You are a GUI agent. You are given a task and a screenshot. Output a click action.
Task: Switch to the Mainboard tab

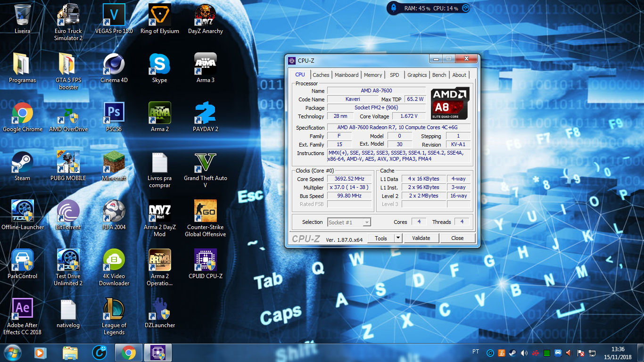pyautogui.click(x=347, y=75)
